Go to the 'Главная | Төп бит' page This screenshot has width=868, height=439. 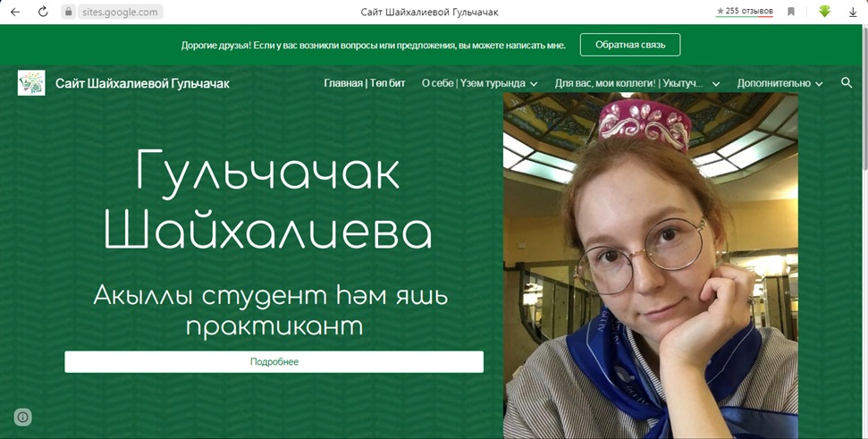coord(365,83)
